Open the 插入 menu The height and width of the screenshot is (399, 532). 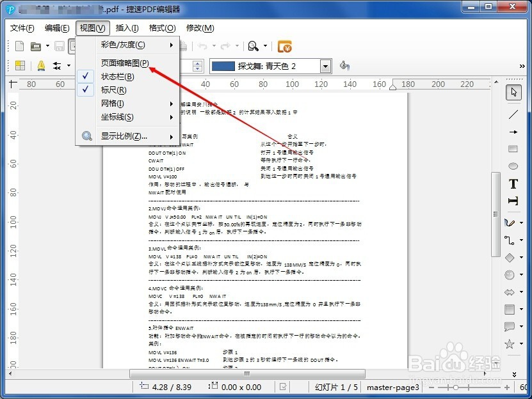[x=126, y=28]
